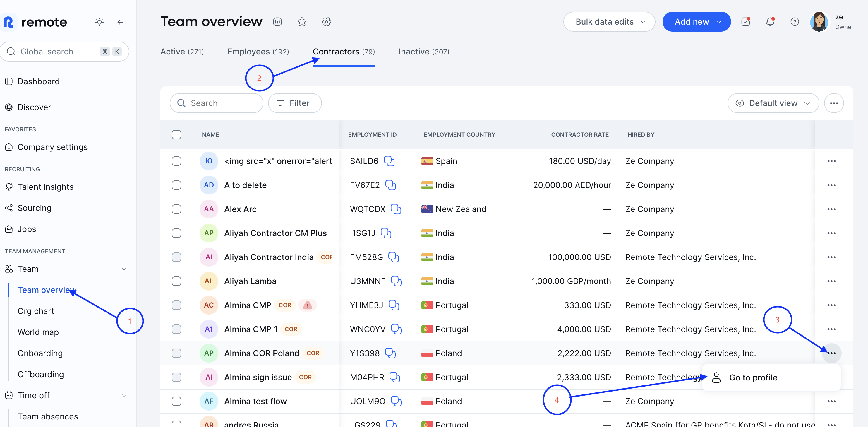Select the checkbox for A to delete

coord(176,185)
